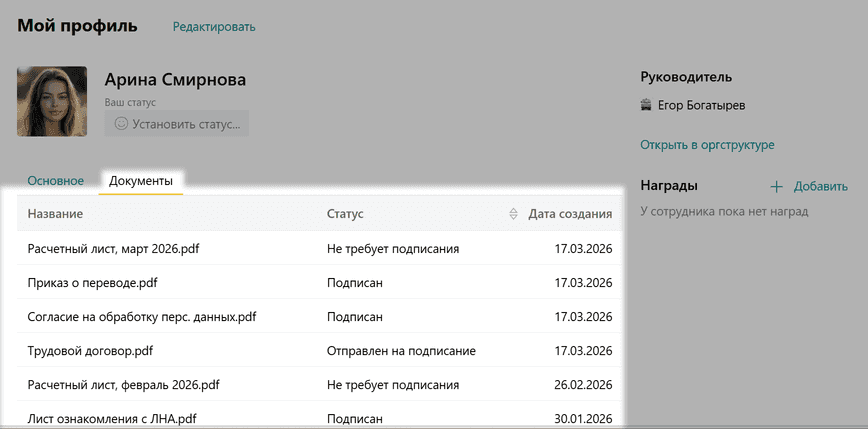Click the Редактировать link
Screen dimensions: 868x429
(214, 27)
